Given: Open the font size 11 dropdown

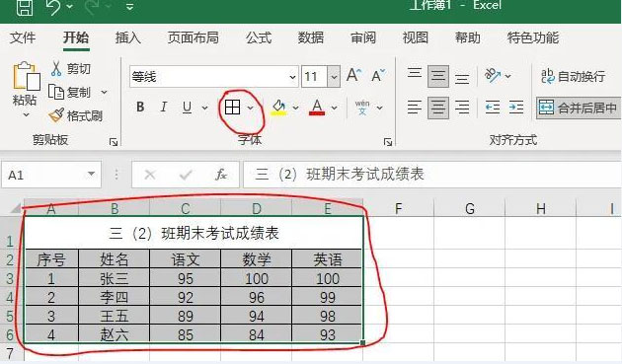Looking at the screenshot, I should [x=334, y=77].
